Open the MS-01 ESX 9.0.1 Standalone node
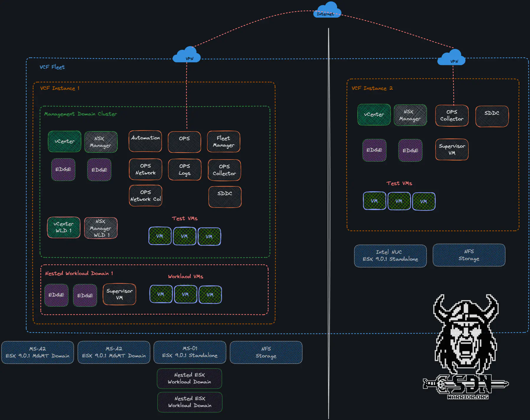Viewport: 530px width, 420px height. (x=190, y=352)
